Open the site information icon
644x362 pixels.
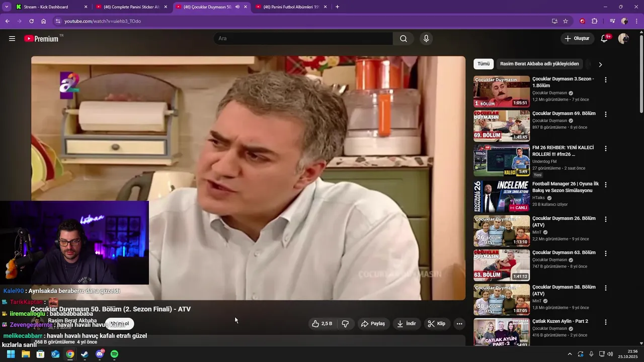(58, 21)
